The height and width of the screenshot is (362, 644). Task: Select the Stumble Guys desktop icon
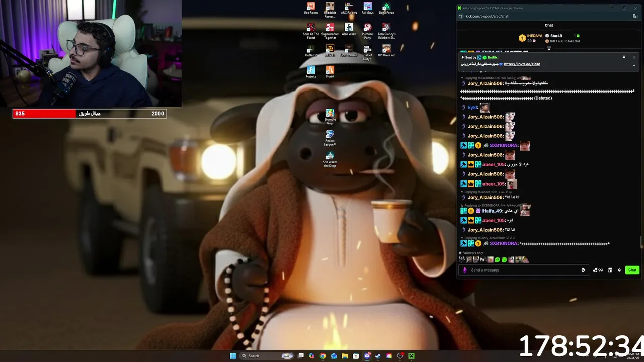pos(330,117)
